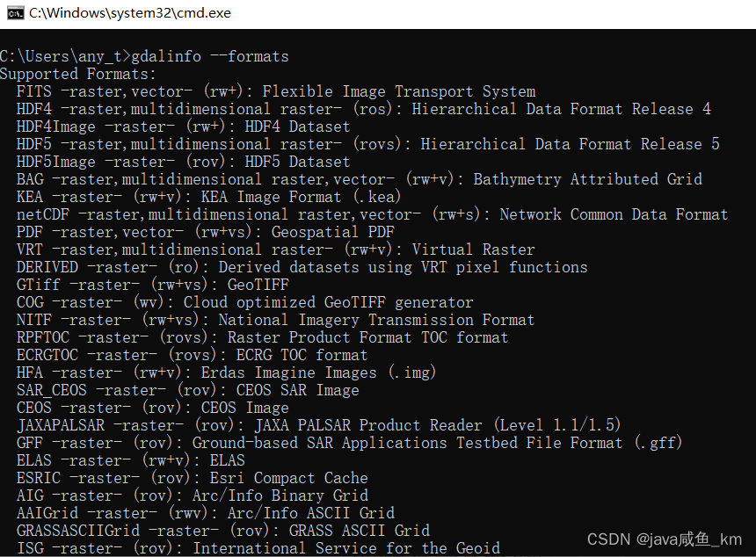The height and width of the screenshot is (557, 756).
Task: Click the AIG Arc/Info Binary Grid entry
Action: [x=193, y=495]
